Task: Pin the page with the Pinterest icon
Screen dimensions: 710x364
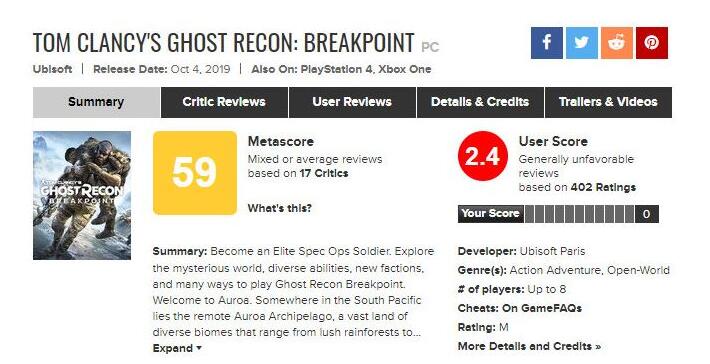Action: pos(652,43)
